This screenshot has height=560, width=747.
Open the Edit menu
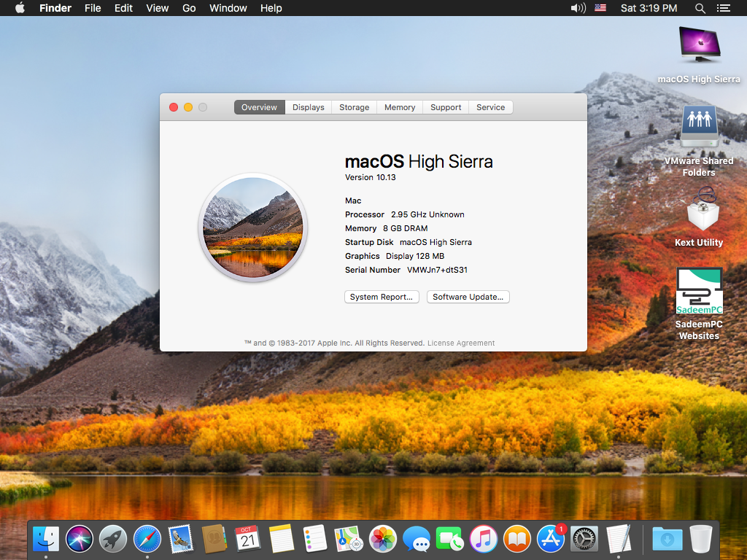(x=123, y=8)
